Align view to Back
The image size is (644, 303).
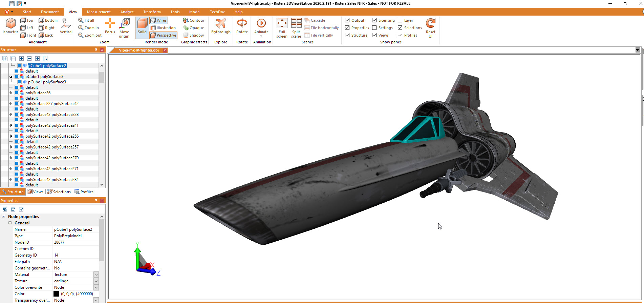coord(46,35)
